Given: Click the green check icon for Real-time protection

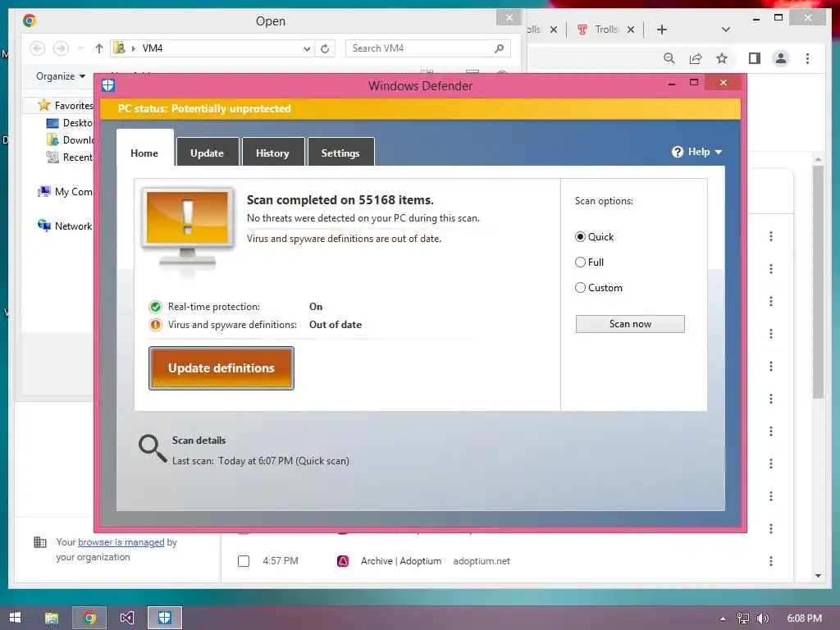Looking at the screenshot, I should point(155,307).
